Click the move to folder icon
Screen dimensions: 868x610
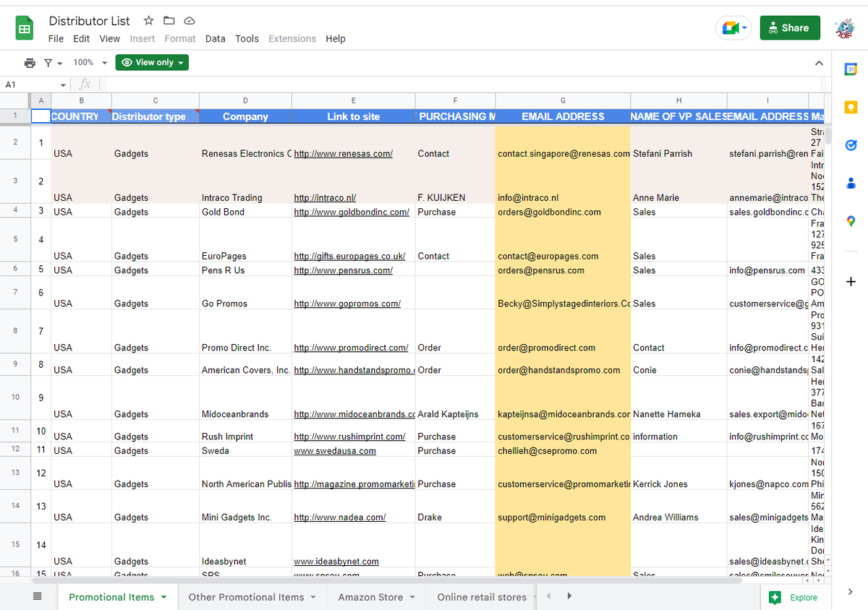click(169, 20)
